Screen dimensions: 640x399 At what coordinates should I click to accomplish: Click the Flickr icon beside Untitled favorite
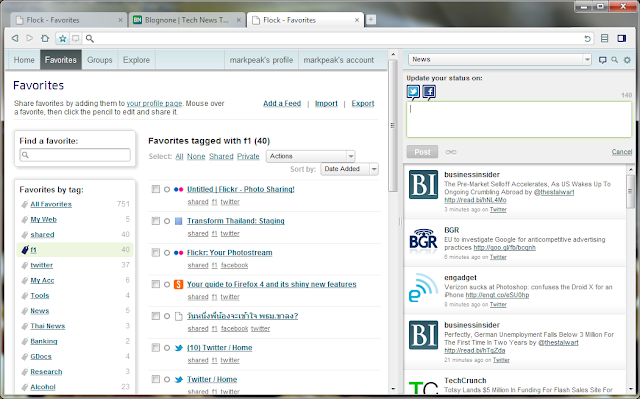click(178, 189)
